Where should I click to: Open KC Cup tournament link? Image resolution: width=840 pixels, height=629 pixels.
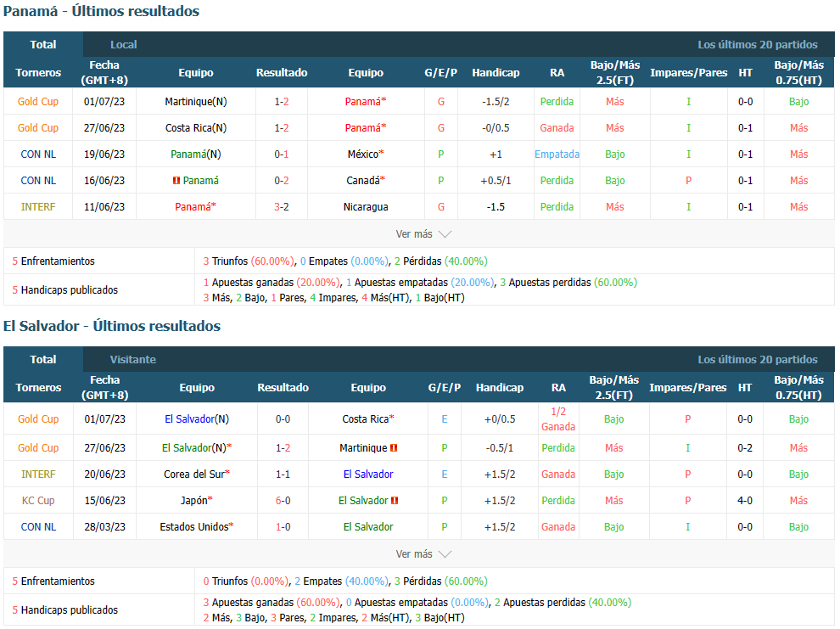tap(38, 501)
